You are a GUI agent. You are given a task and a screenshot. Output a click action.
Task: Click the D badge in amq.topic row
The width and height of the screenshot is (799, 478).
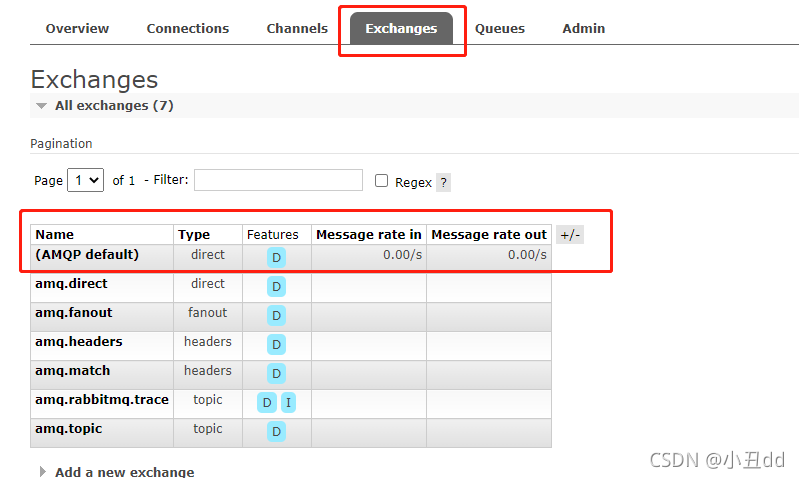pyautogui.click(x=276, y=432)
